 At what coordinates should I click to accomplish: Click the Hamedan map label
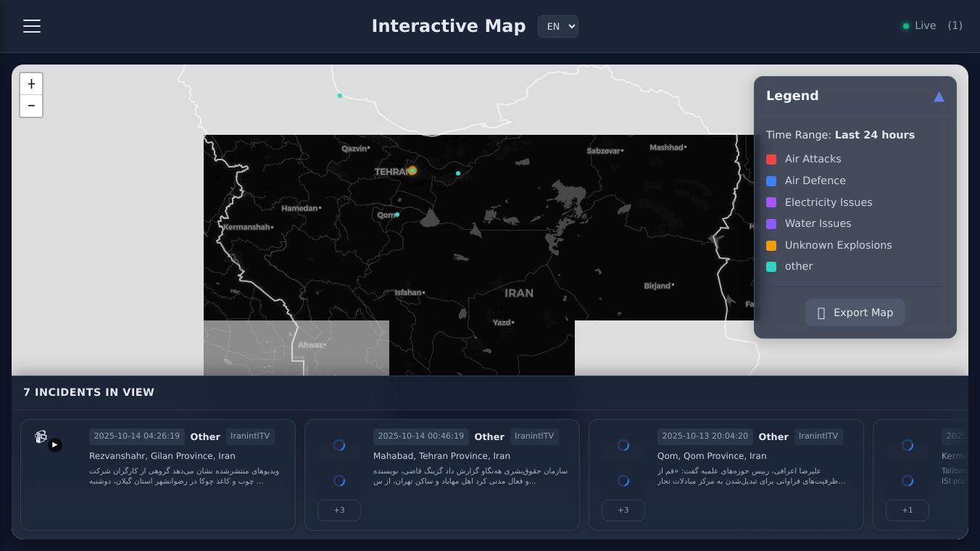click(x=299, y=208)
